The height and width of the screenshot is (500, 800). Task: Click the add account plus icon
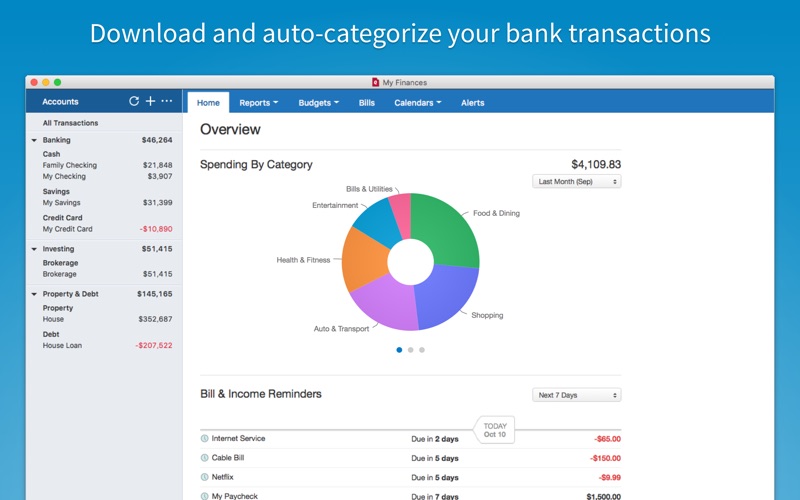150,102
